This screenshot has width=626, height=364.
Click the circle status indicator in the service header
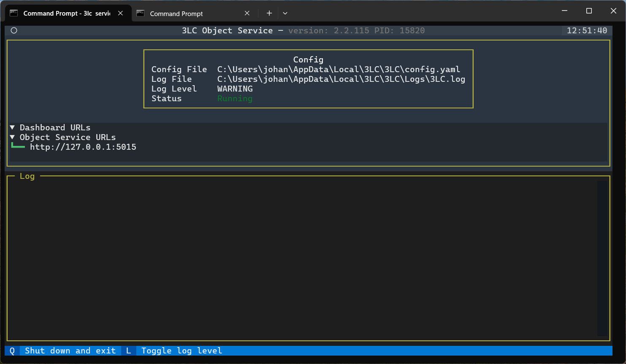coord(14,30)
